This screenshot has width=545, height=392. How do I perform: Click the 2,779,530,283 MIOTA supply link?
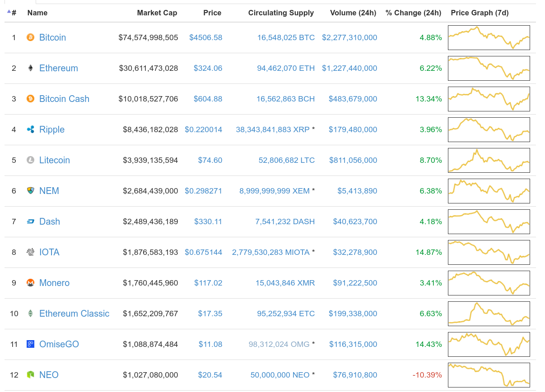pos(271,252)
